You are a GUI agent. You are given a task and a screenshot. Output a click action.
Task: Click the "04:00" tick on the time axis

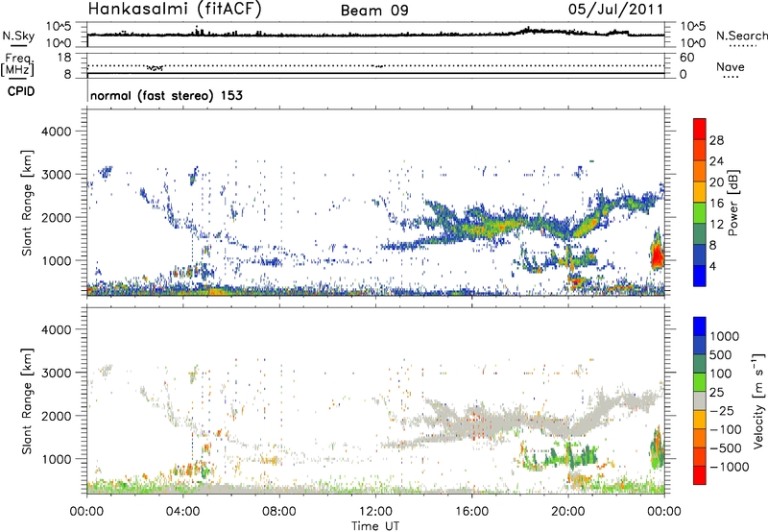183,512
